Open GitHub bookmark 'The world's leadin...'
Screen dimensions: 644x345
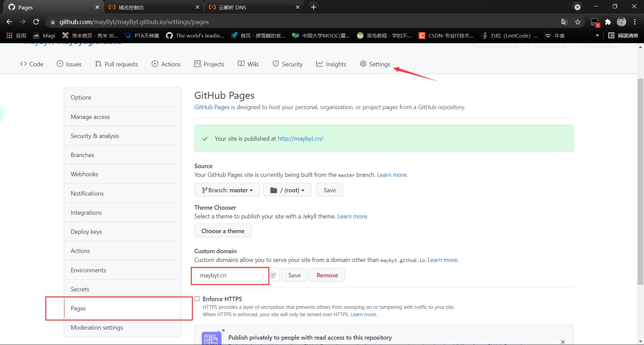click(195, 36)
